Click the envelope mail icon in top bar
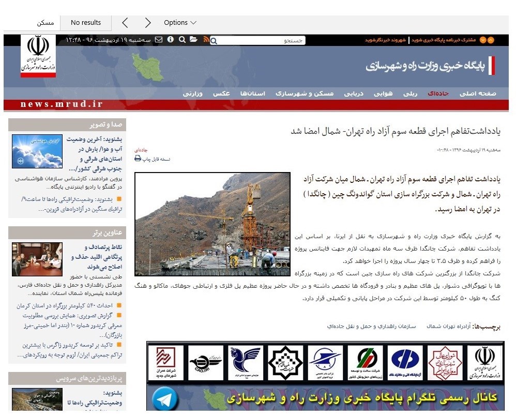This screenshot has height=420, width=516. click(x=159, y=40)
